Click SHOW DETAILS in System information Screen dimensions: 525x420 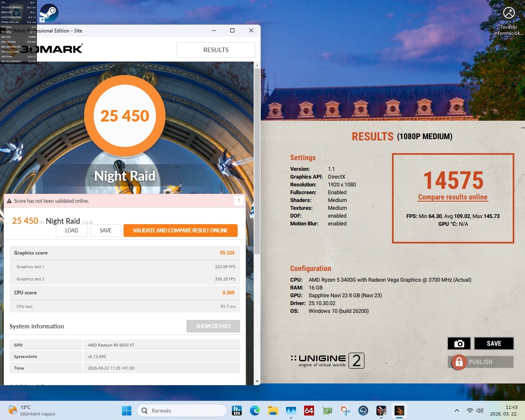[x=213, y=326]
